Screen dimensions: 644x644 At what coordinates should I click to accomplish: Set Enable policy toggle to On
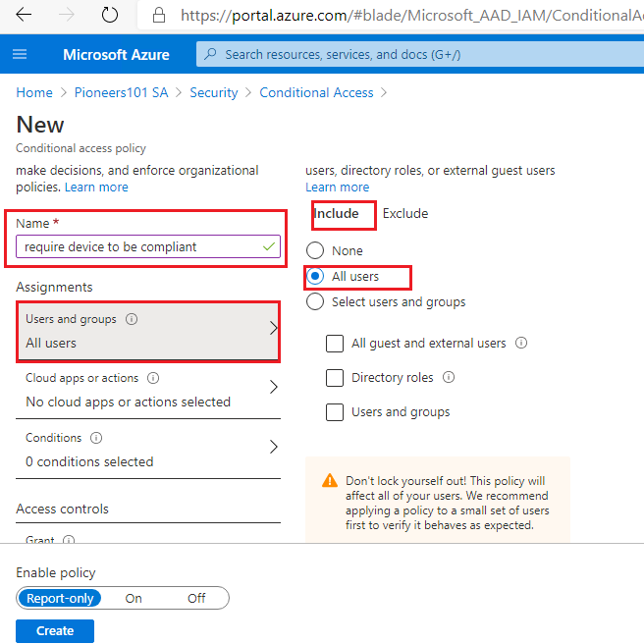pyautogui.click(x=134, y=599)
